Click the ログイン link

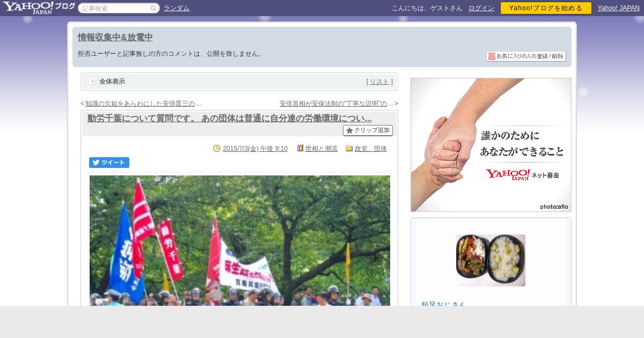point(481,8)
